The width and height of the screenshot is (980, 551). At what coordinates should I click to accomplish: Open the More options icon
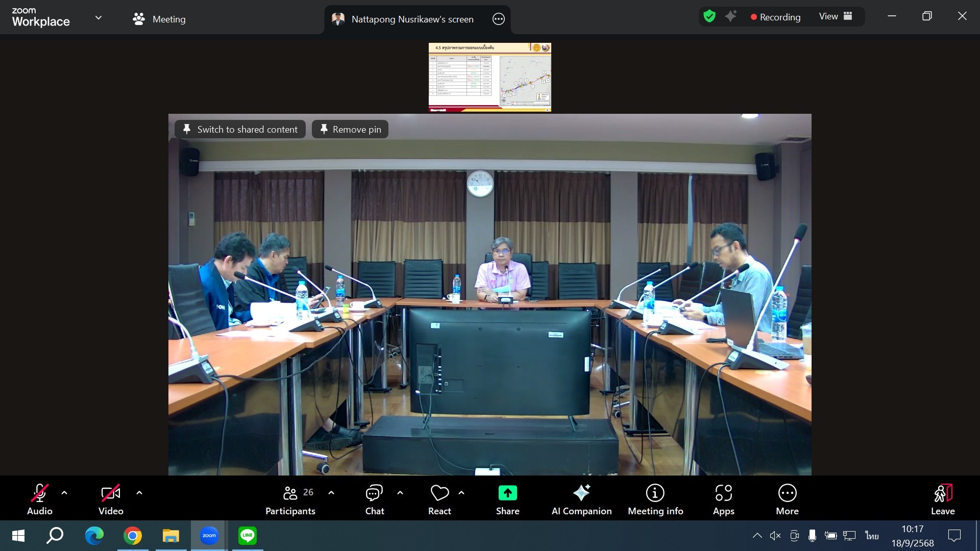click(787, 493)
